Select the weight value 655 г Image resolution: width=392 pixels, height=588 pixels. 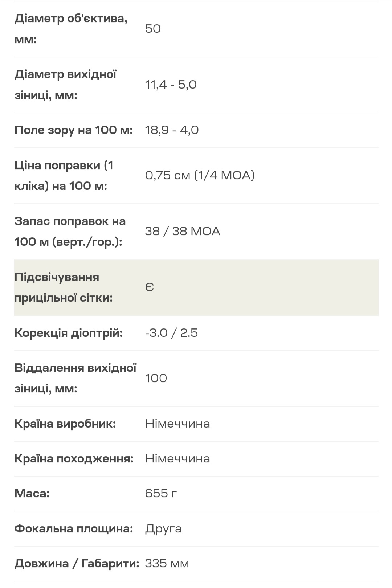[x=161, y=493]
